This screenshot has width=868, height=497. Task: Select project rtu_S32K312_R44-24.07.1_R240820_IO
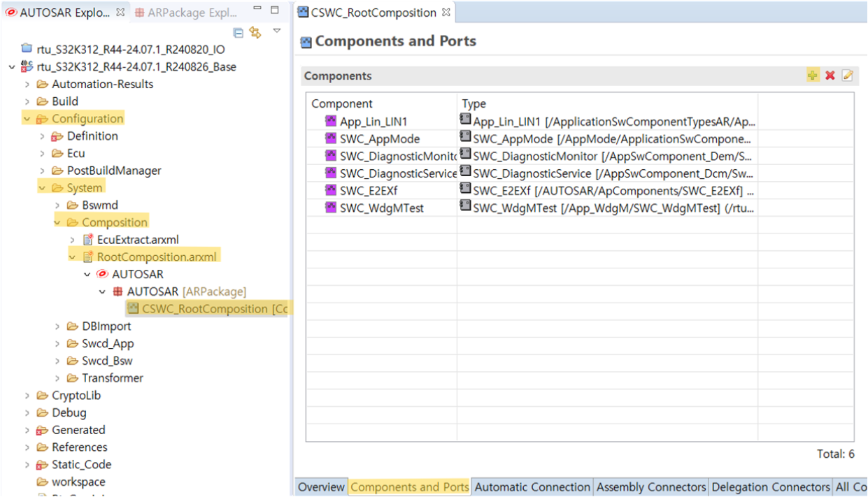pos(131,50)
